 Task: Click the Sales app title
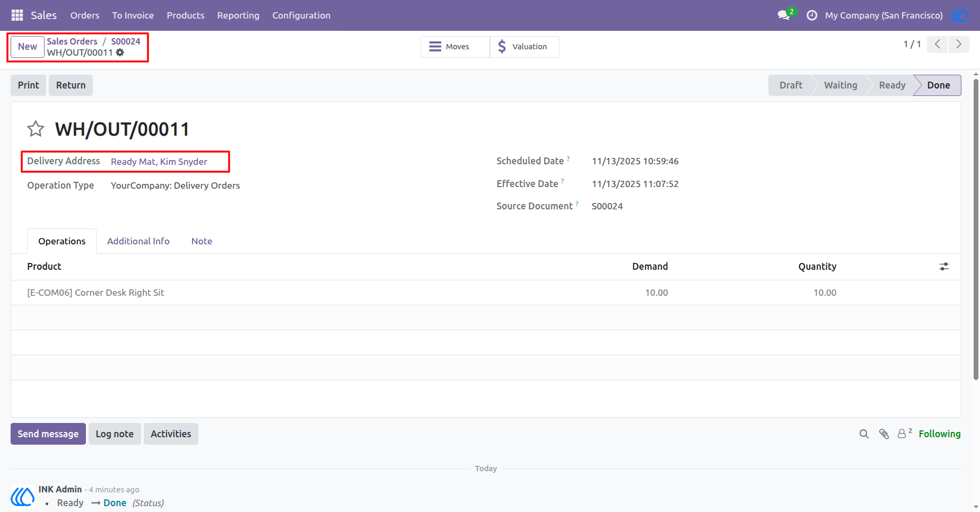(43, 15)
